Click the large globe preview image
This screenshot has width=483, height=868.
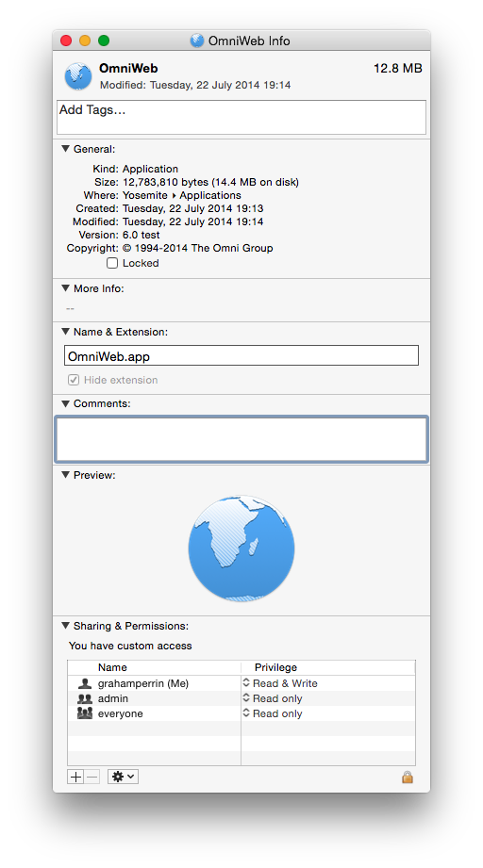pos(241,549)
